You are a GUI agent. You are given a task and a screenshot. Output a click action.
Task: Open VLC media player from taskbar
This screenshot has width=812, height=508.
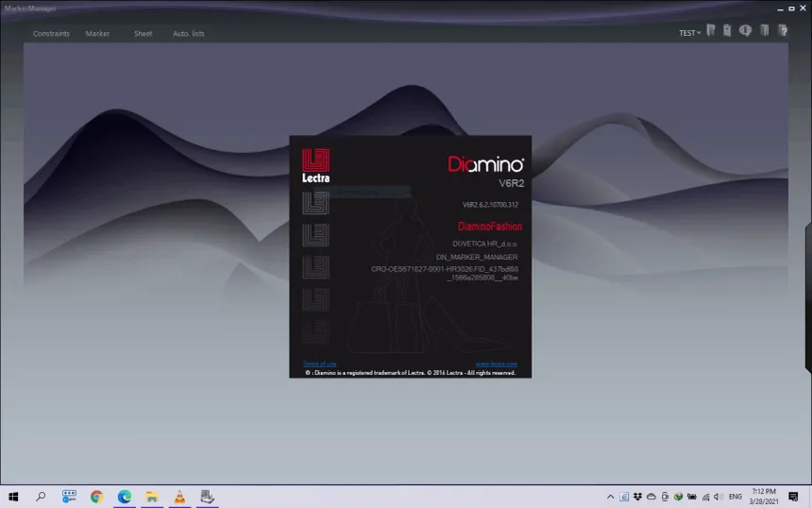pyautogui.click(x=179, y=497)
